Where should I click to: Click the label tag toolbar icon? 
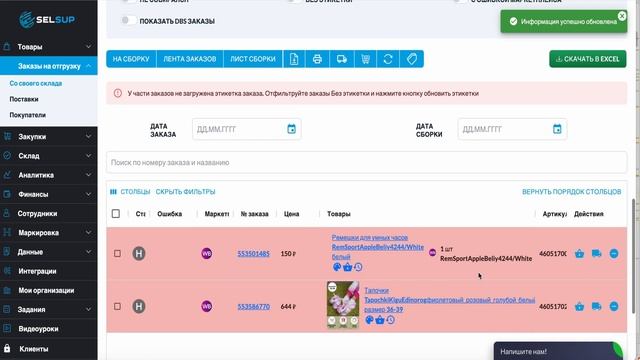pos(411,59)
